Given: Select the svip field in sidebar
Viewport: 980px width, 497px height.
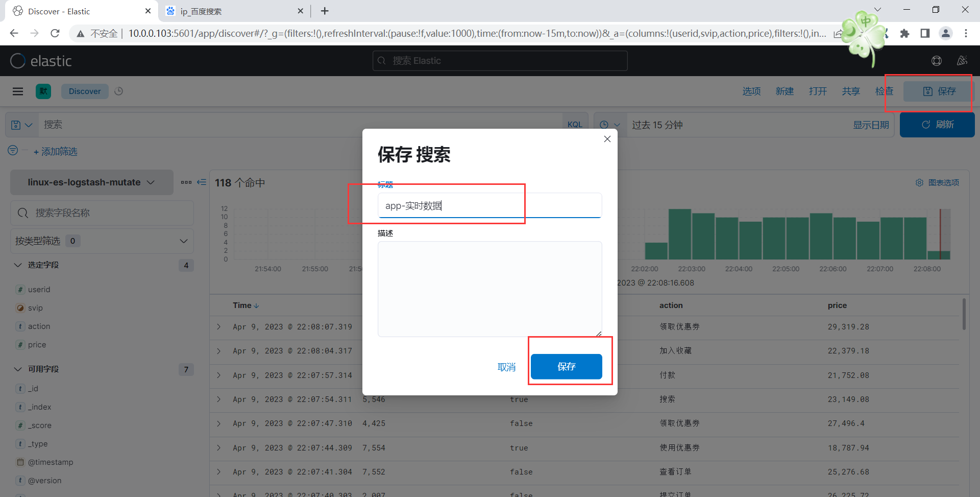Looking at the screenshot, I should [35, 308].
